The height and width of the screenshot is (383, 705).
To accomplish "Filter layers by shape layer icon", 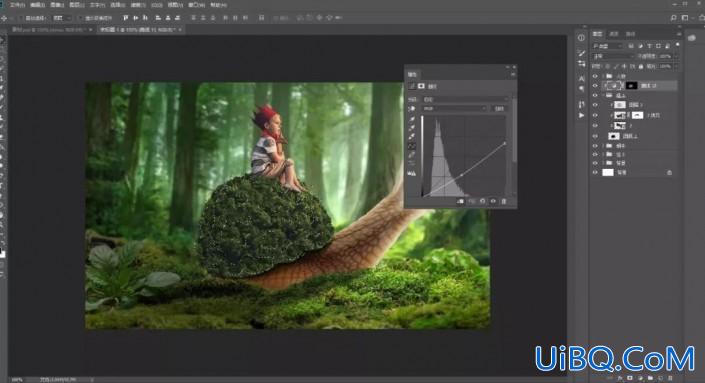I will 658,46.
